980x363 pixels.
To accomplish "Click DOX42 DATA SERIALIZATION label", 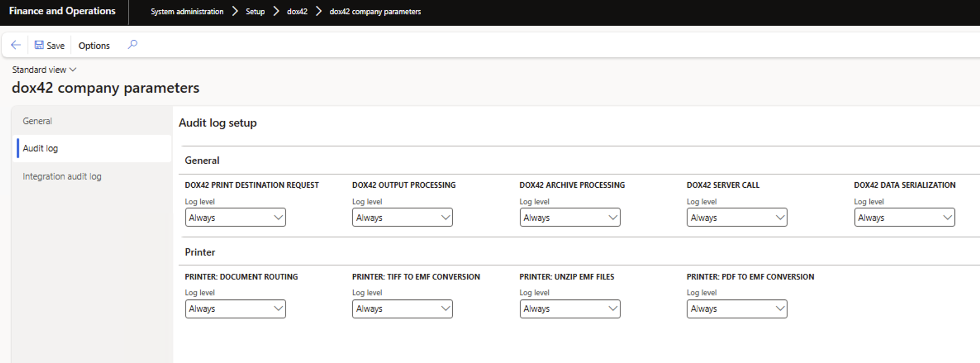I will [x=905, y=185].
